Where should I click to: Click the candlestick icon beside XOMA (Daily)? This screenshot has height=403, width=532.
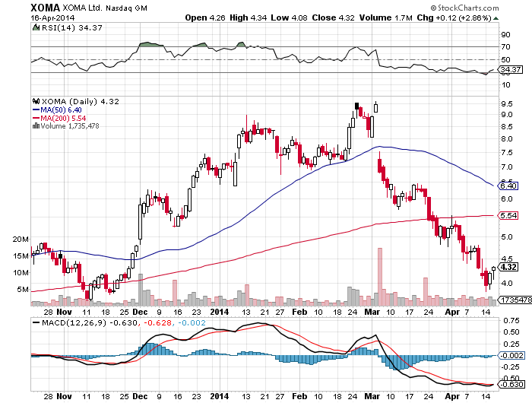pos(36,101)
